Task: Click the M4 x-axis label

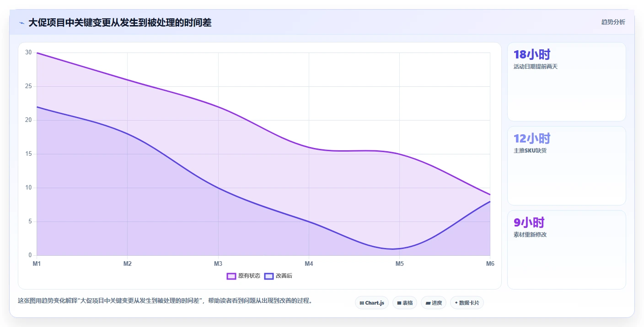Action: coord(309,264)
